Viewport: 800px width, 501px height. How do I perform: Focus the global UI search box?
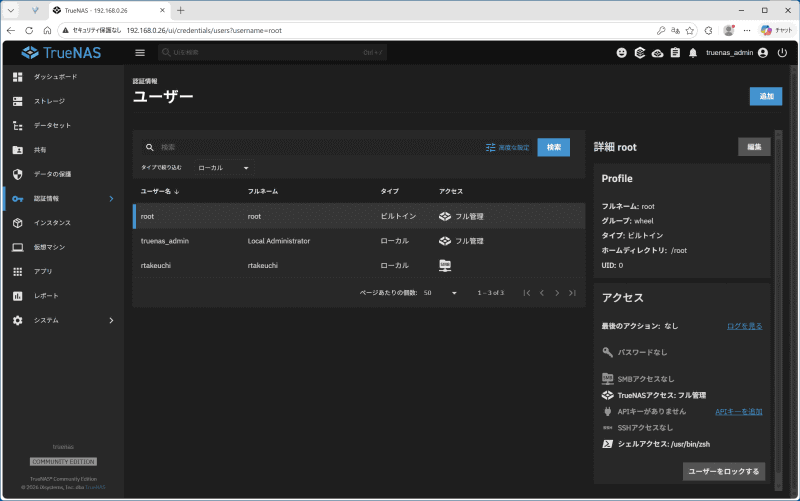pos(272,53)
